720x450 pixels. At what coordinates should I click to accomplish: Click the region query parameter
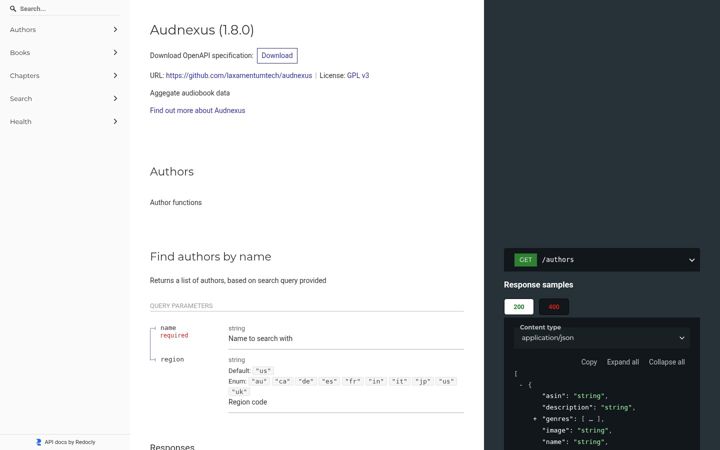pyautogui.click(x=172, y=360)
